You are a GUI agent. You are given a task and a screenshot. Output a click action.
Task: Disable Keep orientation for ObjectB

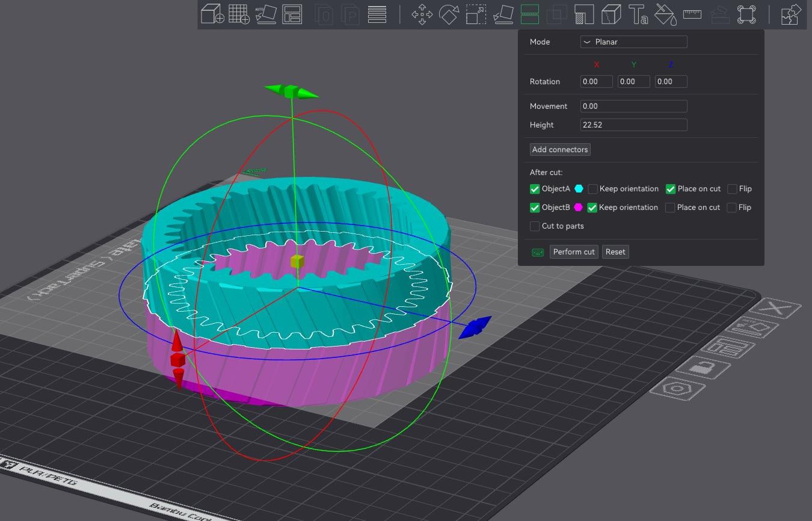click(x=592, y=208)
